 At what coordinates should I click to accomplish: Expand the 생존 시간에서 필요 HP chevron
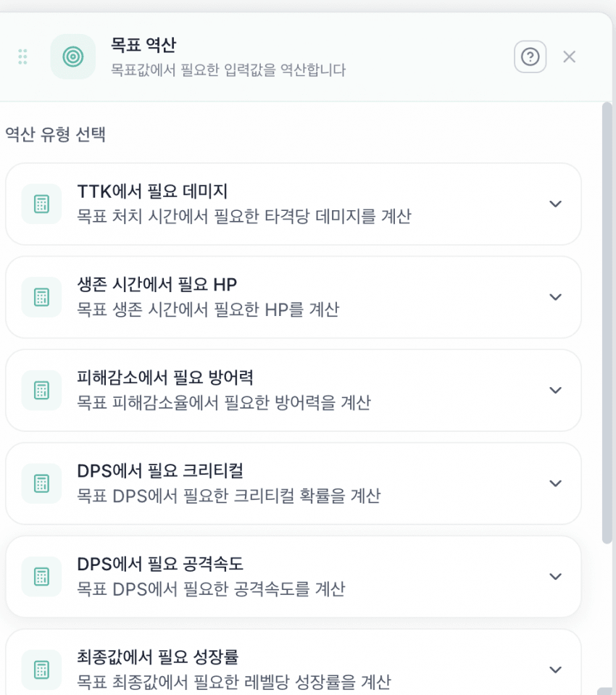[555, 297]
